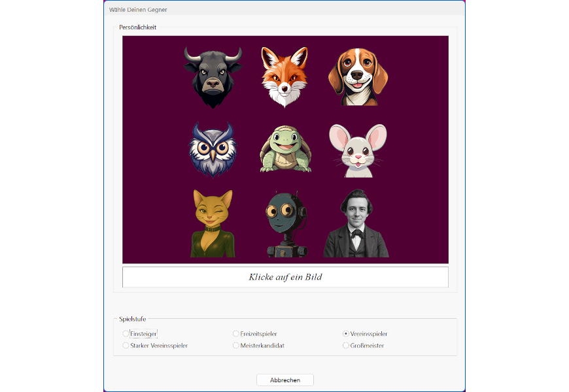Switch difficulty to Meisterkandidat

235,346
